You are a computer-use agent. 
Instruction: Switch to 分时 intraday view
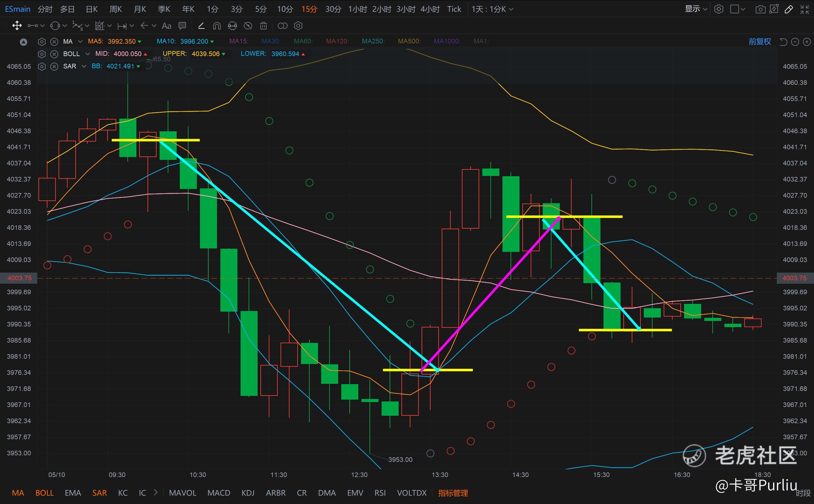(45, 9)
